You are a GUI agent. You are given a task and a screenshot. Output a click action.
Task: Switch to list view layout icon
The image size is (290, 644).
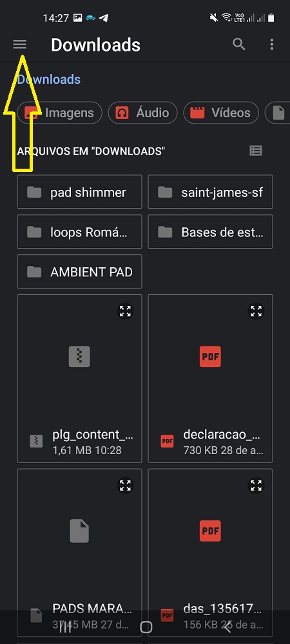pos(256,151)
